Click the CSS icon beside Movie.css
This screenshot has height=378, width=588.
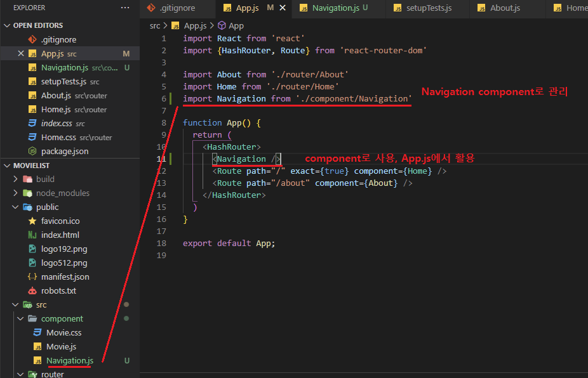click(x=37, y=332)
